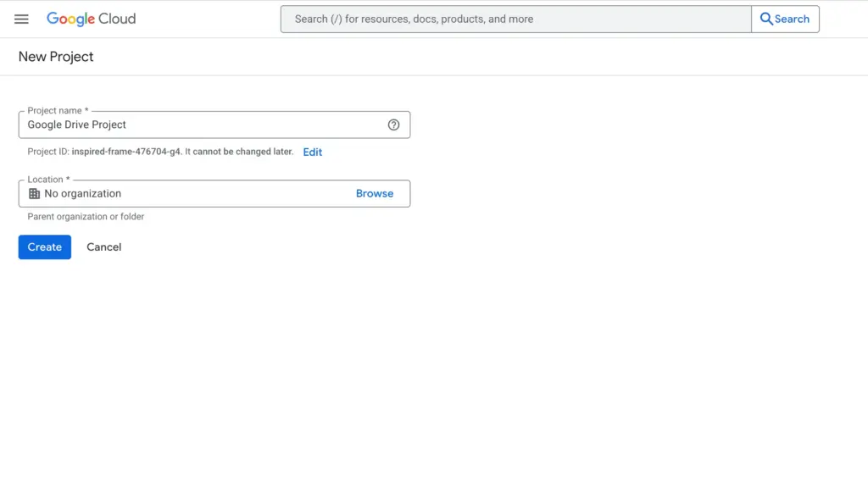Click the New Project page heading

[x=56, y=57]
